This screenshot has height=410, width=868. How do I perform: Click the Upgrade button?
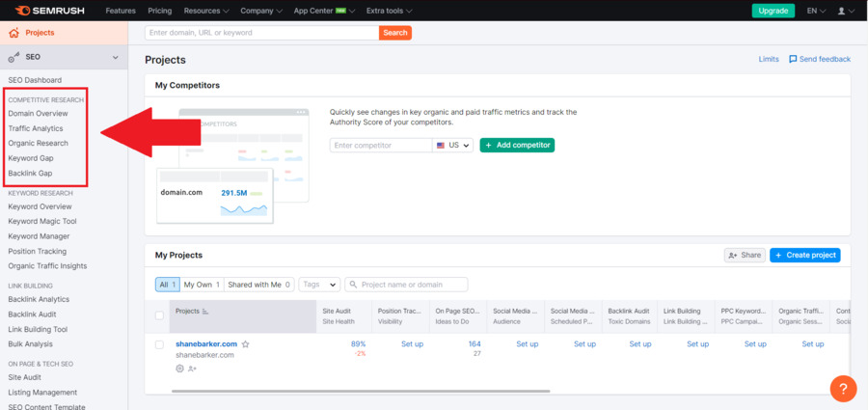[773, 11]
